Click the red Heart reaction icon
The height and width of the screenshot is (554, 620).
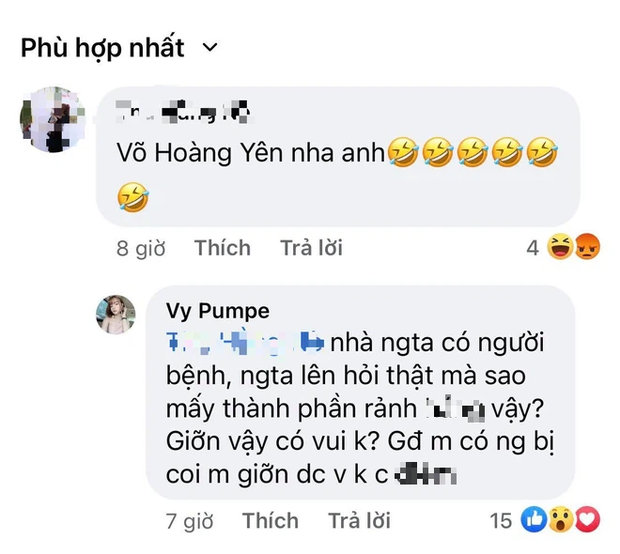tap(587, 520)
